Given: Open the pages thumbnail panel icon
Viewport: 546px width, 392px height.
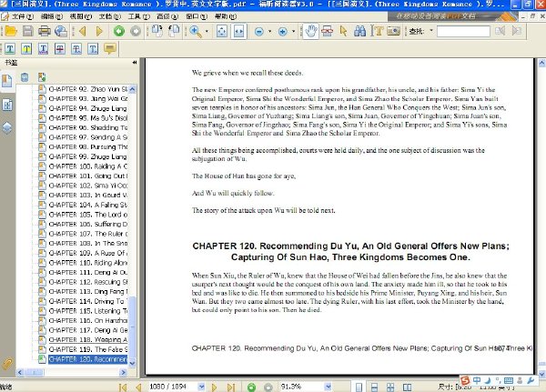Looking at the screenshot, I should (7, 105).
